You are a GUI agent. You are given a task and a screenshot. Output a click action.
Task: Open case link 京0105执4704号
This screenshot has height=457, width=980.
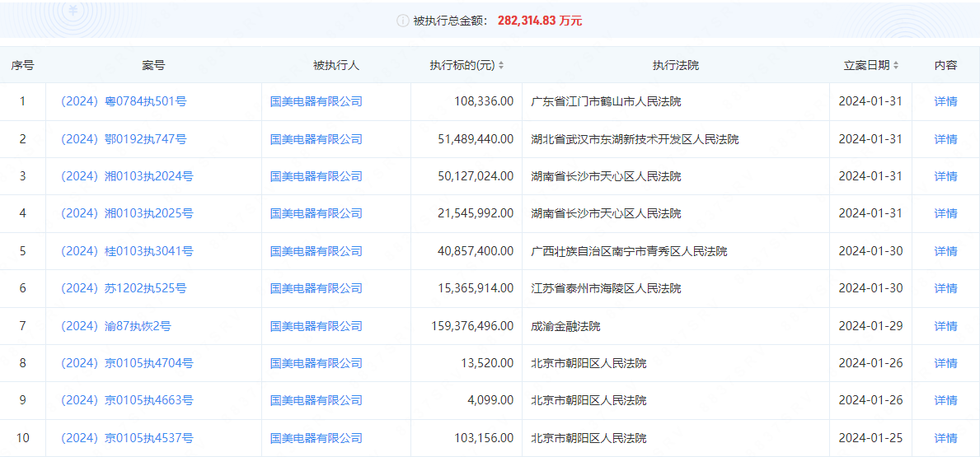(x=127, y=363)
